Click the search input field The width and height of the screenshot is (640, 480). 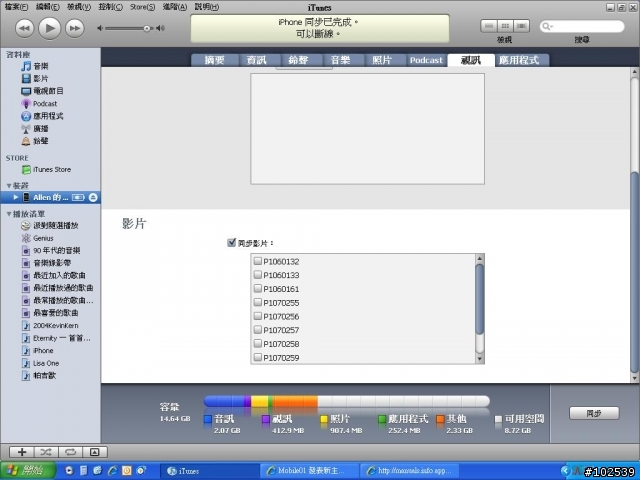tap(582, 27)
